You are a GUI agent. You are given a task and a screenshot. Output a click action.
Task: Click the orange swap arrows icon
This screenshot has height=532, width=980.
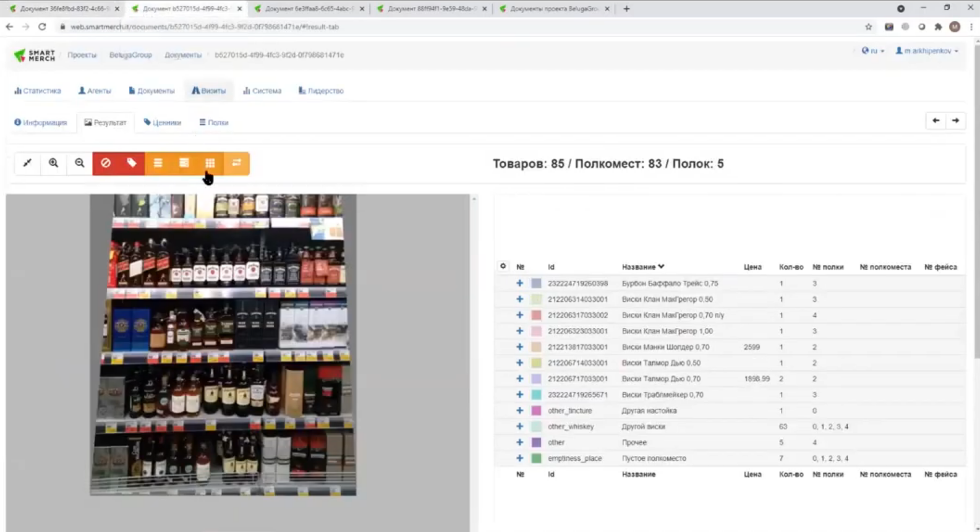click(x=236, y=163)
